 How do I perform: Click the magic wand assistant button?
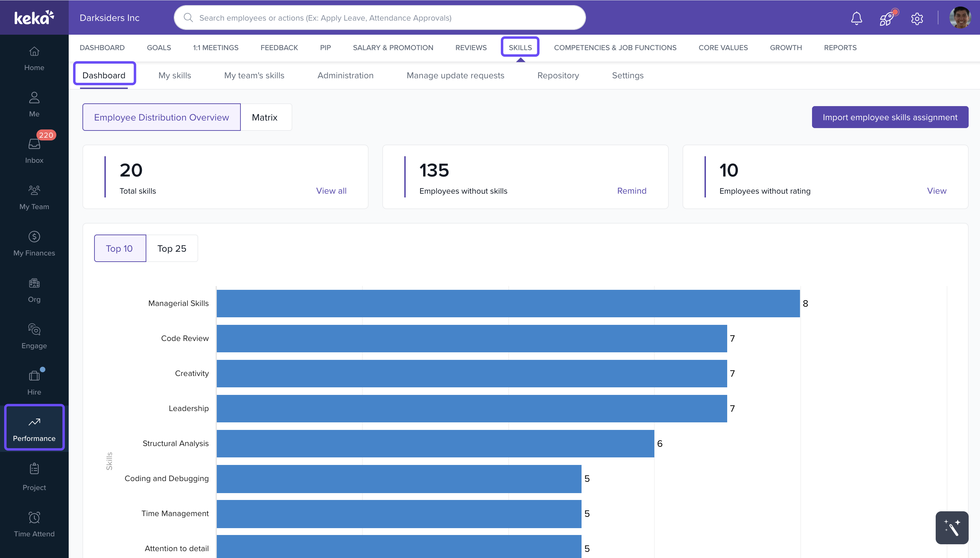pyautogui.click(x=951, y=527)
